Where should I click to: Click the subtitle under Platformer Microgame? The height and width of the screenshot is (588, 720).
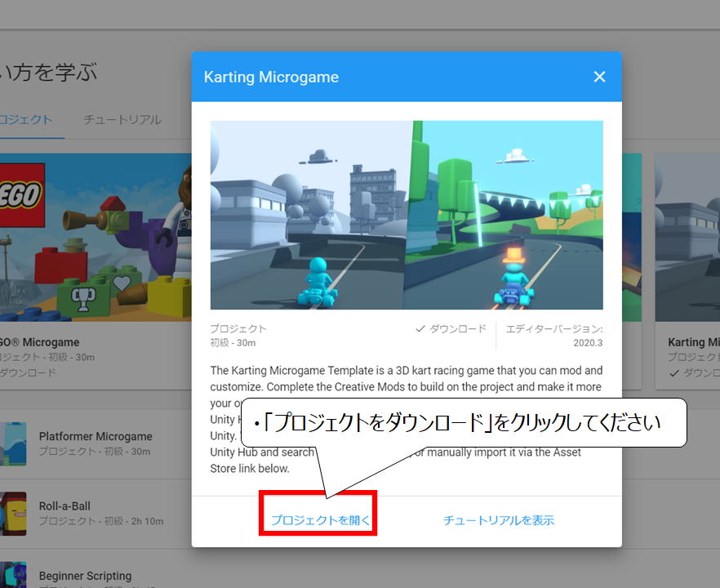tap(95, 452)
